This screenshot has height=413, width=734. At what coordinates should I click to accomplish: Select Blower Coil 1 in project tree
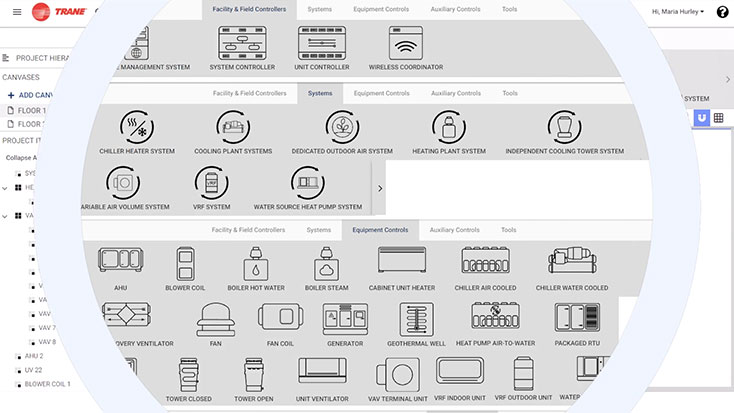click(47, 383)
